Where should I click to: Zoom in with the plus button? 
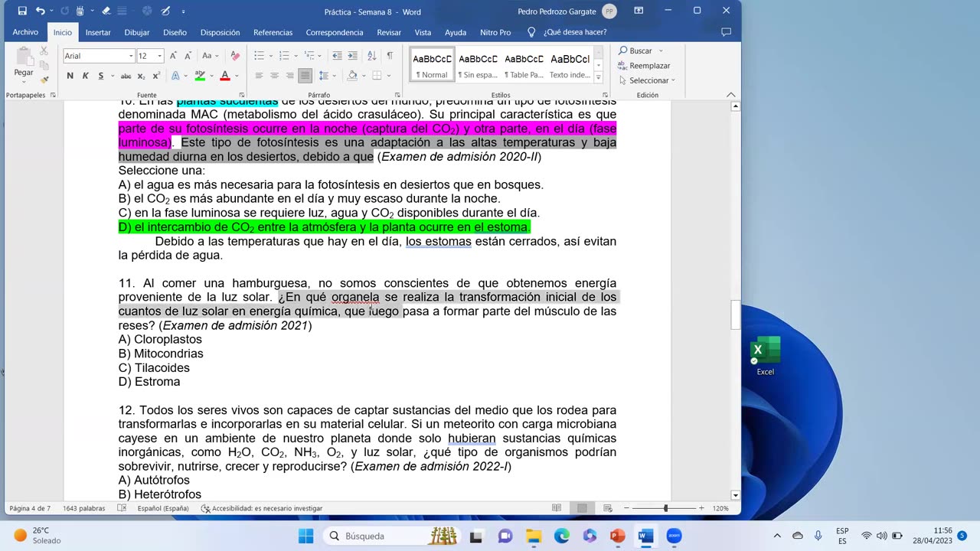pyautogui.click(x=701, y=508)
